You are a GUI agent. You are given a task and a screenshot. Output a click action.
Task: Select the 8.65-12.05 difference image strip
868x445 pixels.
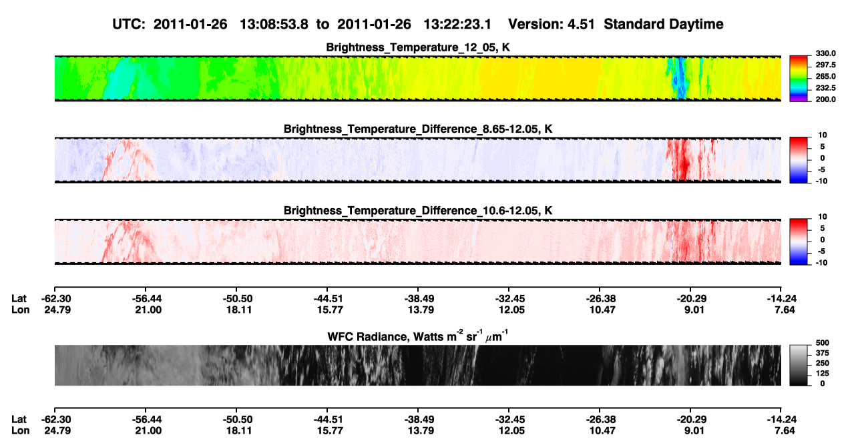[417, 160]
